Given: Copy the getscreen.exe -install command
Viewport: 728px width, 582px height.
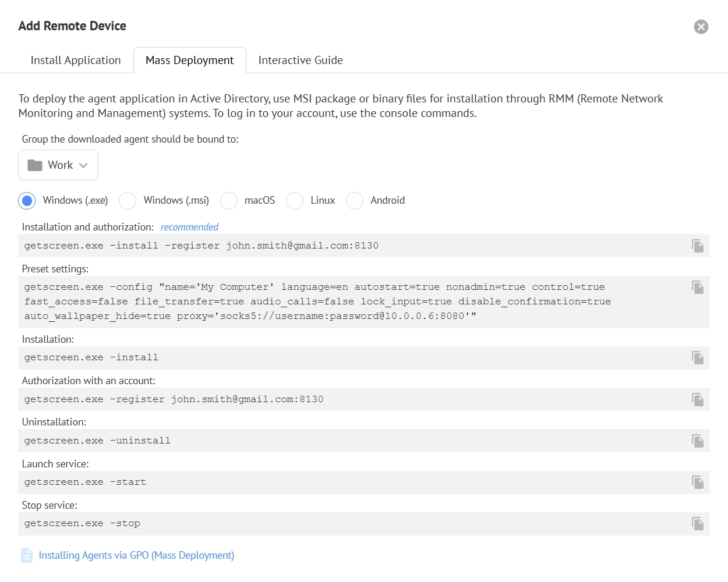Looking at the screenshot, I should point(697,357).
